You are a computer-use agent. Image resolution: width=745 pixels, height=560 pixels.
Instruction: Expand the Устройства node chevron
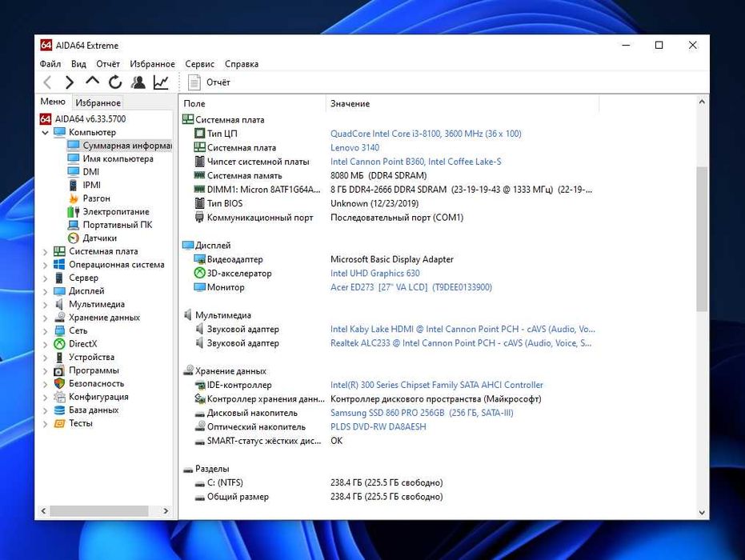(x=45, y=358)
